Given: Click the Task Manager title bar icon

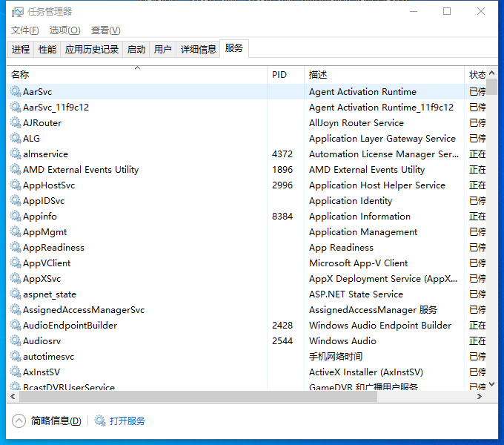Looking at the screenshot, I should (17, 12).
